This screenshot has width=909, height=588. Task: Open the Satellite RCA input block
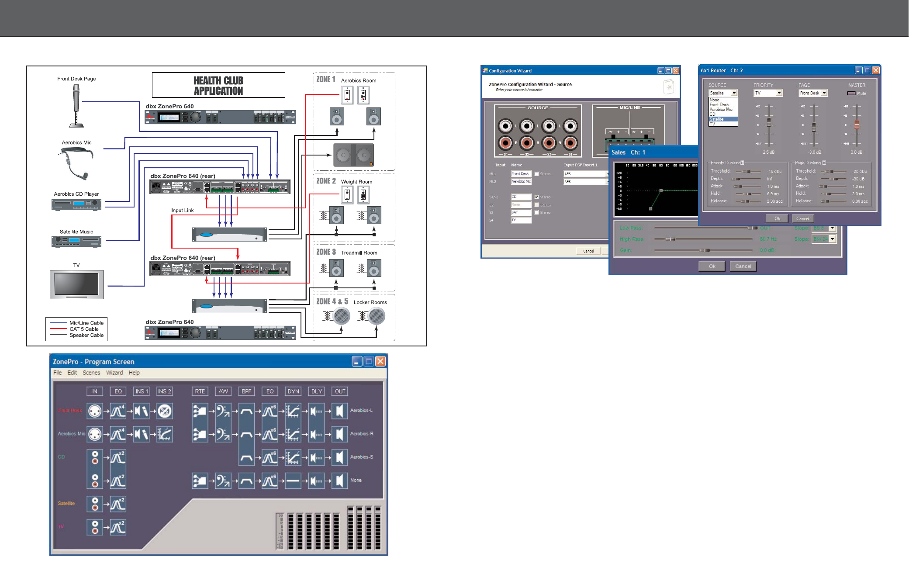point(95,503)
